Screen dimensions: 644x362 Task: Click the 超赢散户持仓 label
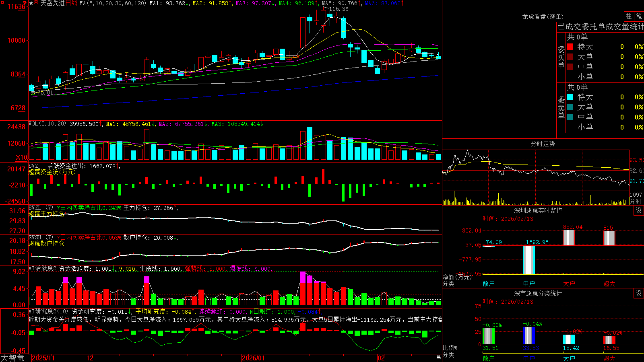tap(46, 243)
